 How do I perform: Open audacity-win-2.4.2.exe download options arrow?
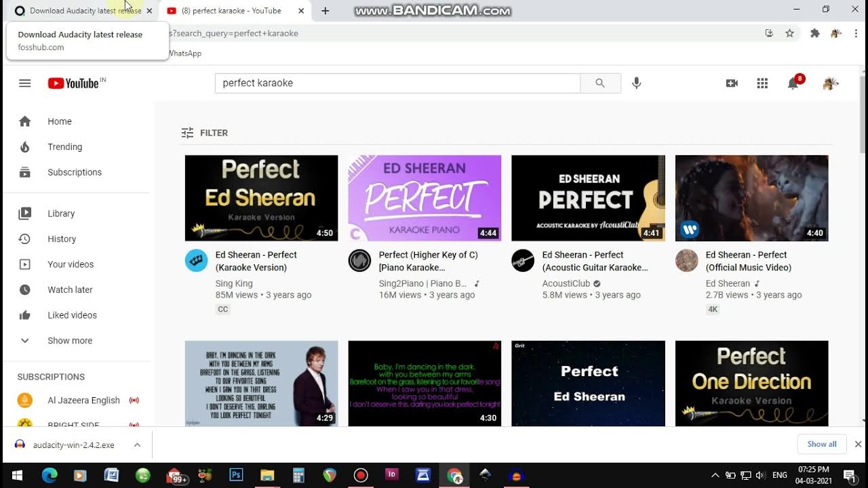point(137,445)
